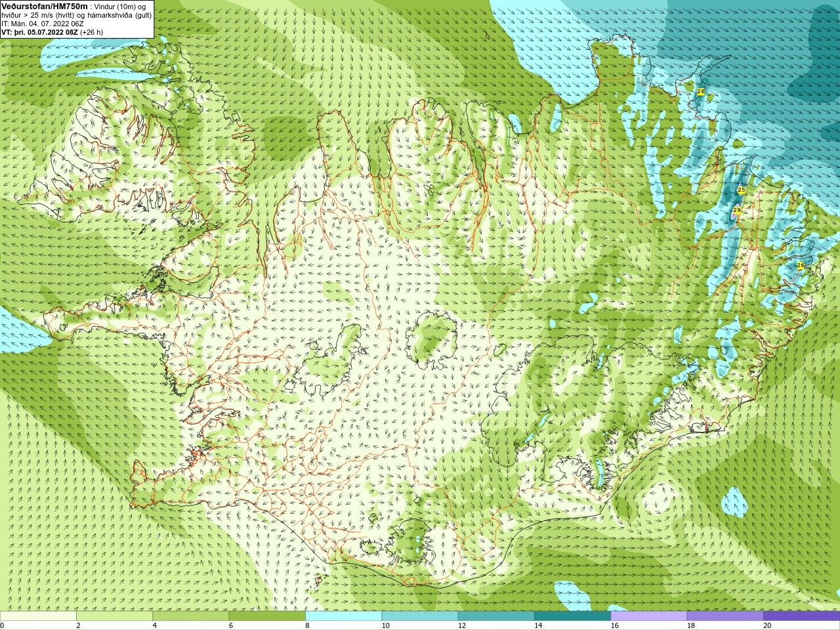This screenshot has height=630, width=840.
Task: Click the legend tick label "4"
Action: tap(154, 625)
